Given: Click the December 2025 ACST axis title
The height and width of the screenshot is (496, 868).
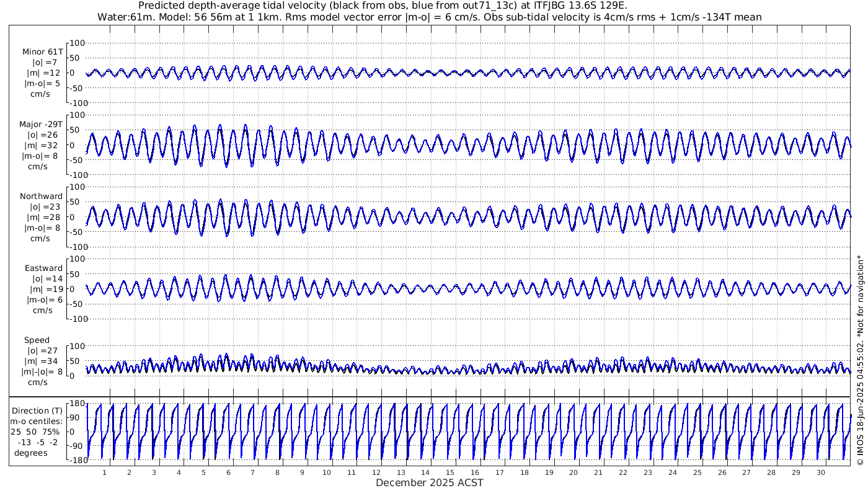Looking at the screenshot, I should click(429, 482).
